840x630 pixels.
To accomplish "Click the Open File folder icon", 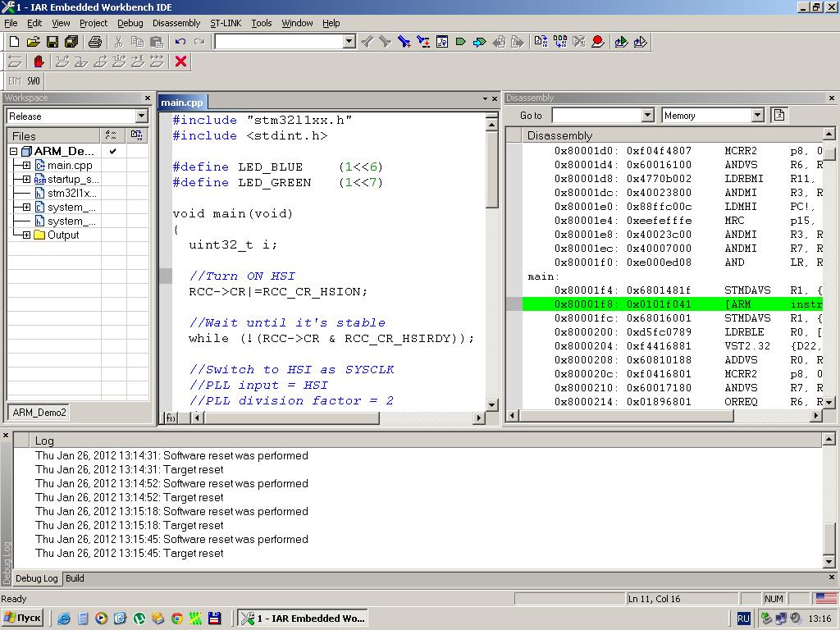I will coord(33,41).
